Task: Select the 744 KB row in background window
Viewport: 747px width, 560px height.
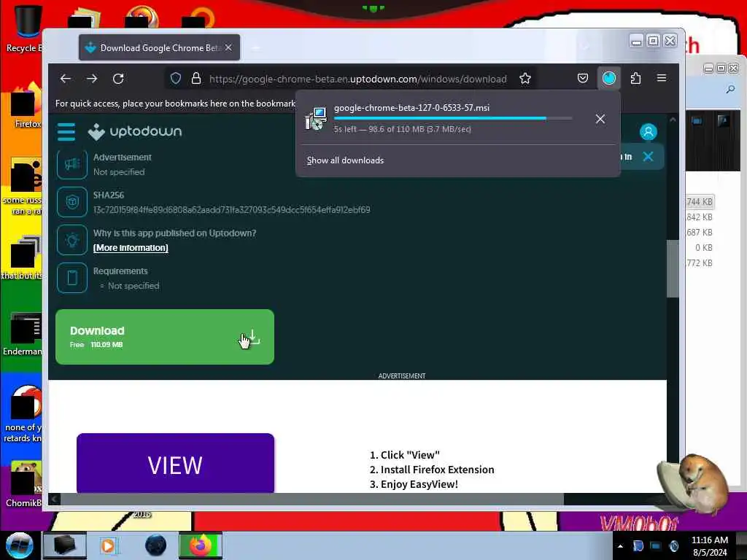Action: pos(700,202)
